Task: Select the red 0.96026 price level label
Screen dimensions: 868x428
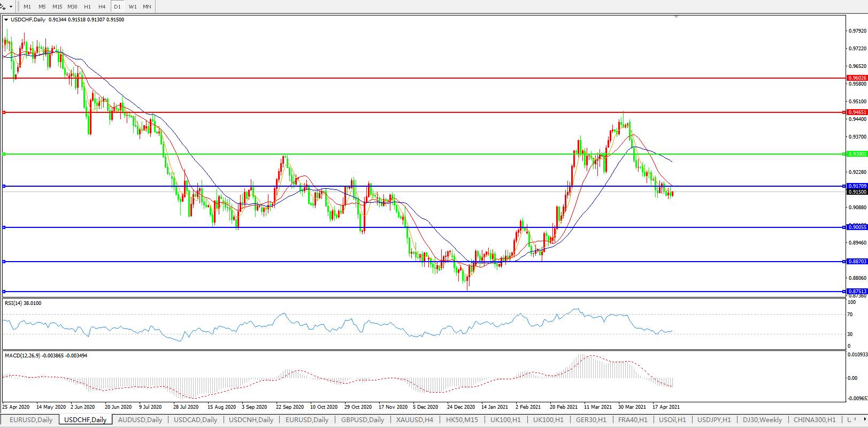Action: point(857,78)
